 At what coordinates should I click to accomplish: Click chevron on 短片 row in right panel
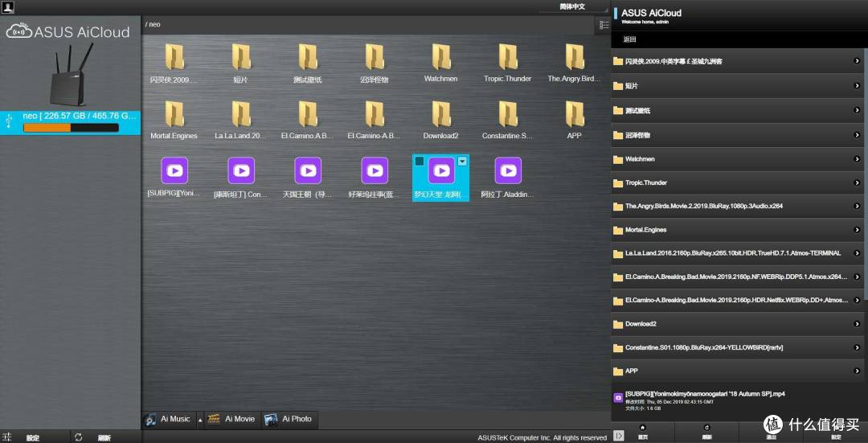(857, 86)
